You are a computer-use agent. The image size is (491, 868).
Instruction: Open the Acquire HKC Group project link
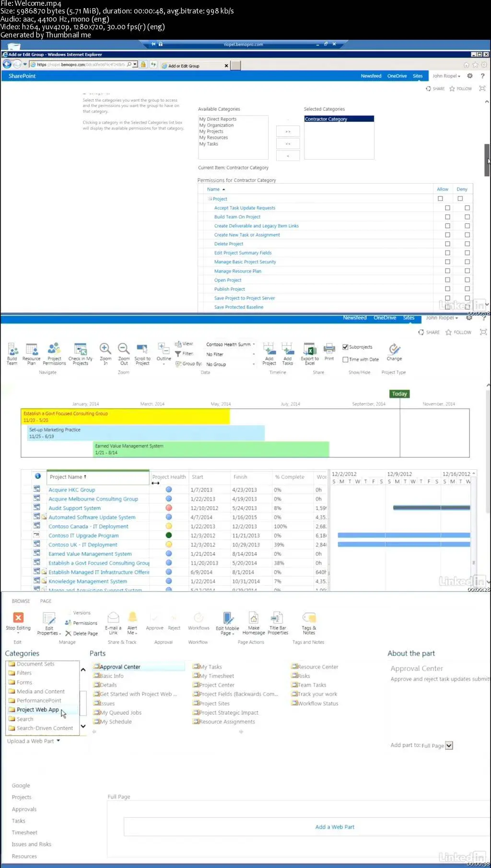pos(72,490)
